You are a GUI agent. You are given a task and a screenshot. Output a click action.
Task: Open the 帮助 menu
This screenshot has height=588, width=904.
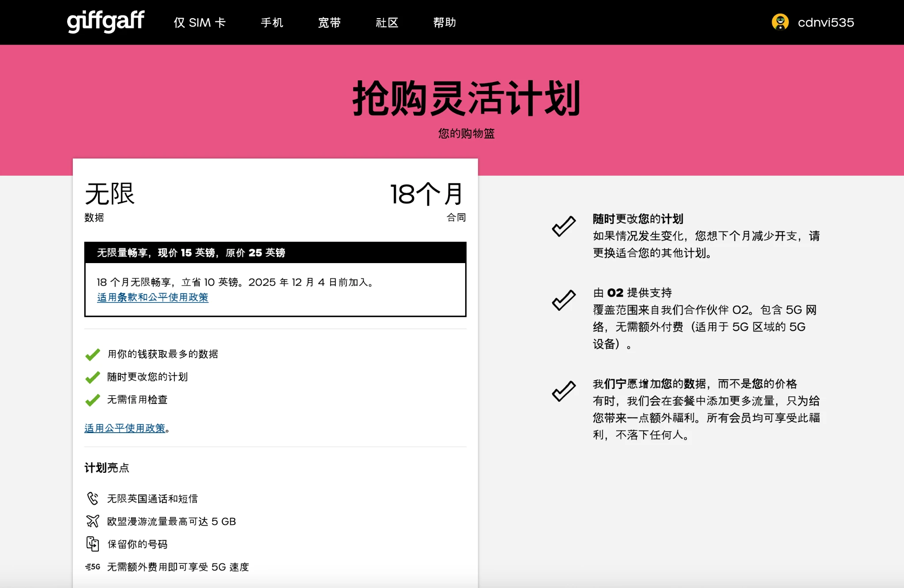(444, 23)
